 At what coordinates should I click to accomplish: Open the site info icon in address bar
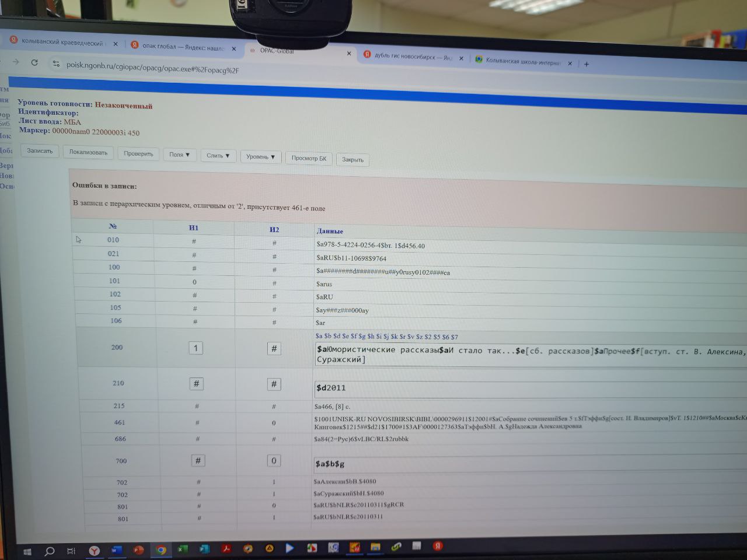(x=56, y=64)
